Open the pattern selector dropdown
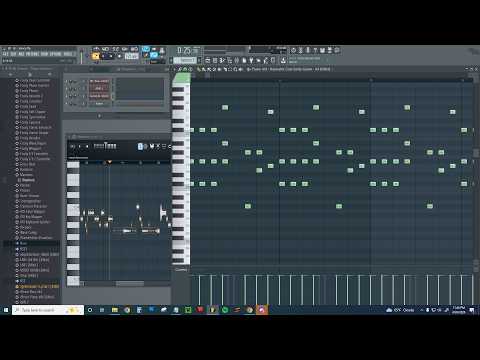Image resolution: width=480 pixels, height=360 pixels. pyautogui.click(x=186, y=60)
